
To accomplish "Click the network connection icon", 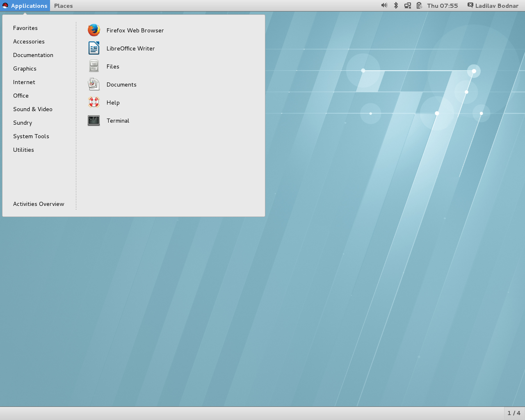I will (x=408, y=6).
